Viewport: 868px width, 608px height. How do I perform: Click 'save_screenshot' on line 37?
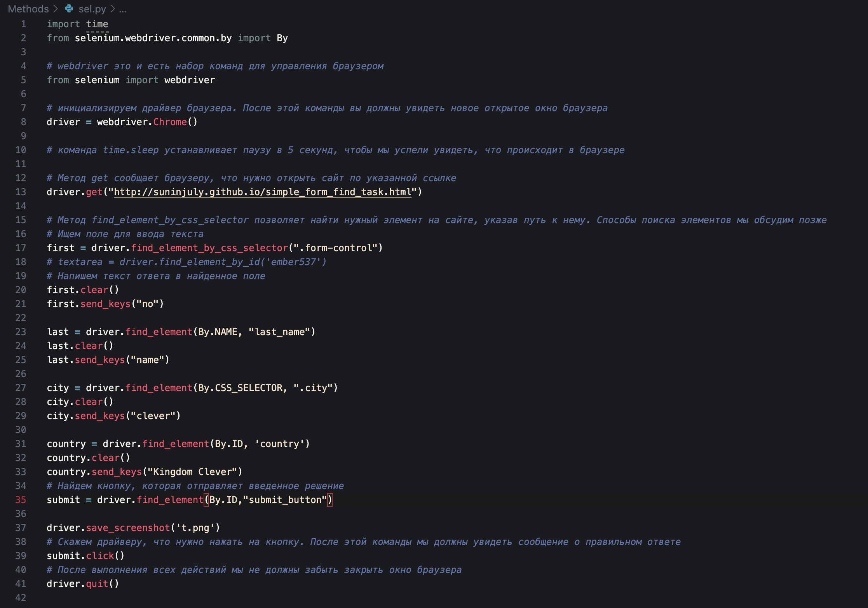[x=128, y=528]
